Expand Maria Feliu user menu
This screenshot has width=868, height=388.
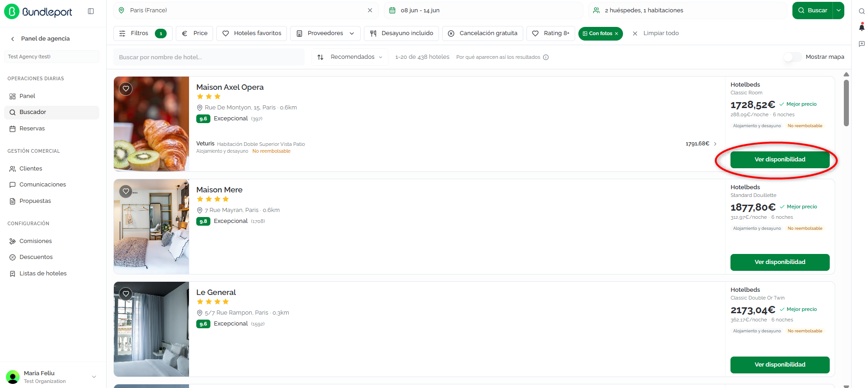94,377
